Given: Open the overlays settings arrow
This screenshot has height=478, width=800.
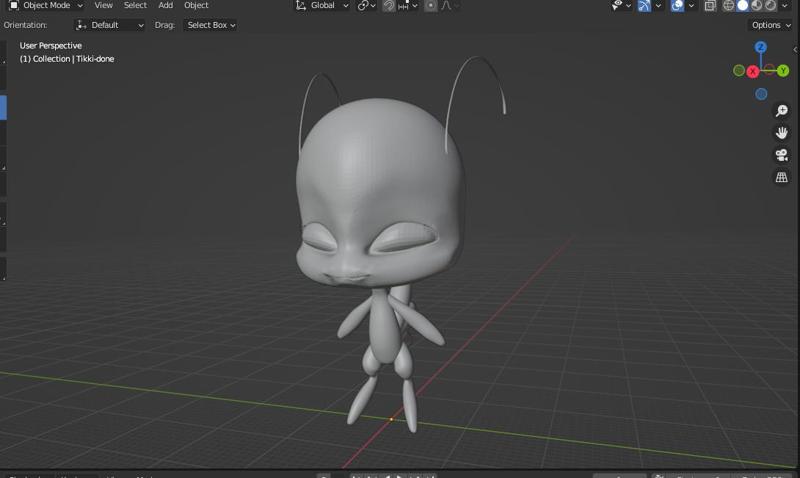Looking at the screenshot, I should pos(691,5).
